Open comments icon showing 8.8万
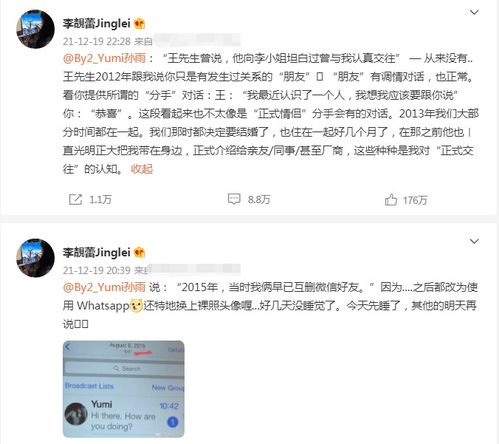Image resolution: width=499 pixels, height=444 pixels. click(x=234, y=199)
